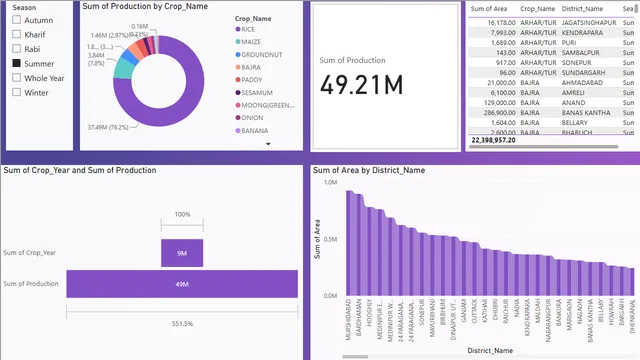Expand the Crop_Name legend with the down arrow
The image size is (640, 360).
(x=268, y=144)
